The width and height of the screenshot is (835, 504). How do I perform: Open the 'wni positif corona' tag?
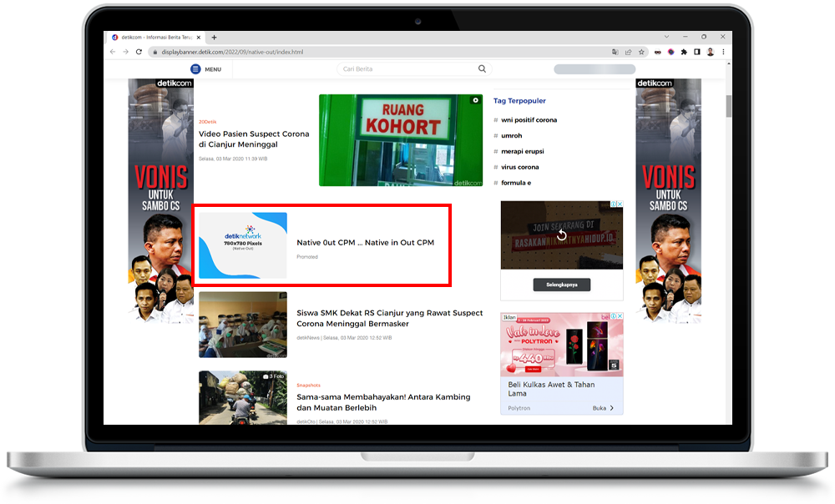[x=529, y=120]
